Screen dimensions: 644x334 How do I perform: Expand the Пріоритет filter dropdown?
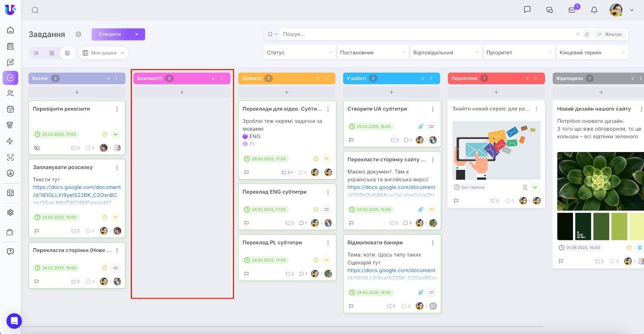pos(519,52)
